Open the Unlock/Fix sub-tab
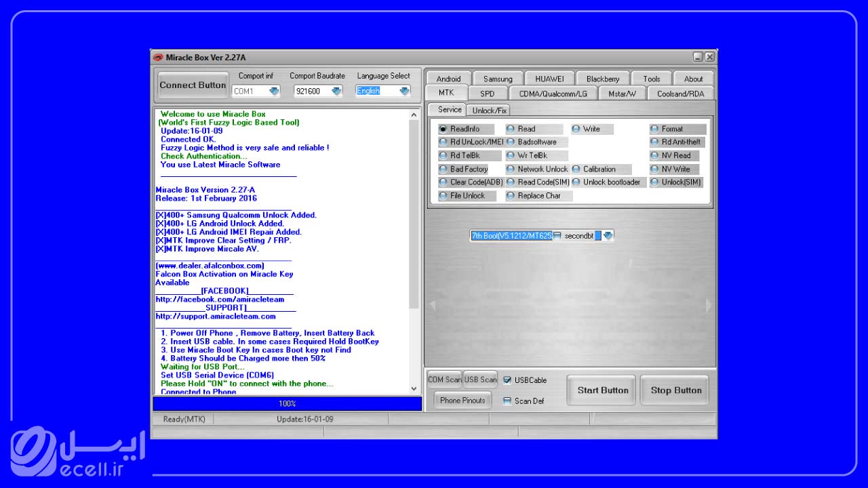Image resolution: width=868 pixels, height=488 pixels. tap(489, 110)
